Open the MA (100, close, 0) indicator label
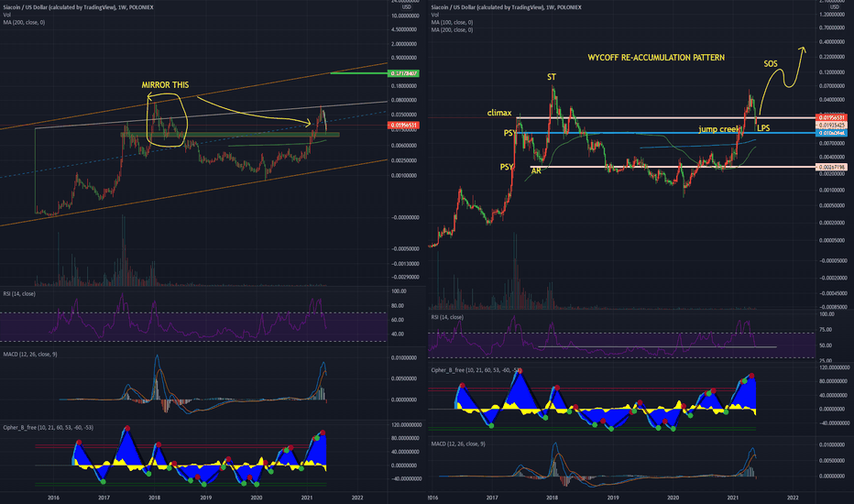The width and height of the screenshot is (854, 504). click(452, 22)
